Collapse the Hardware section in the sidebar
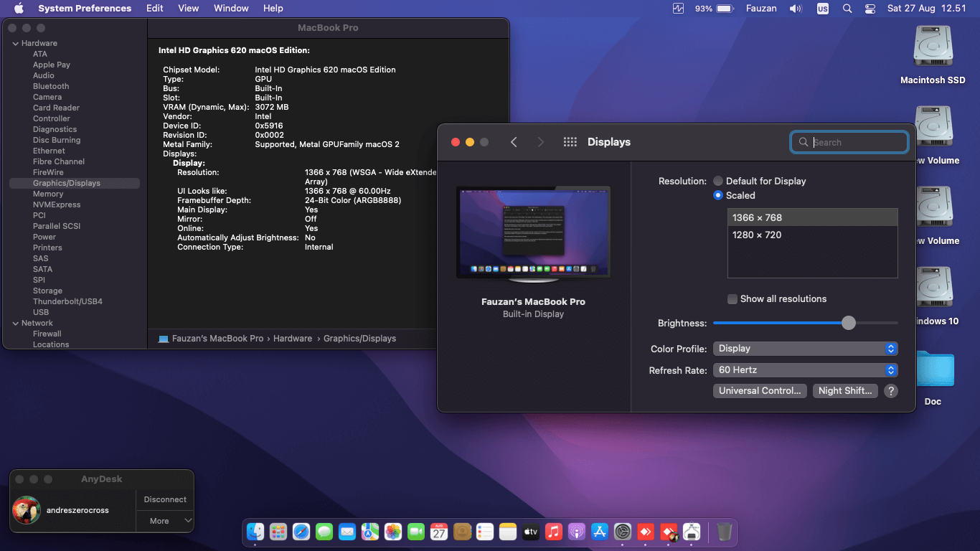 coord(16,44)
